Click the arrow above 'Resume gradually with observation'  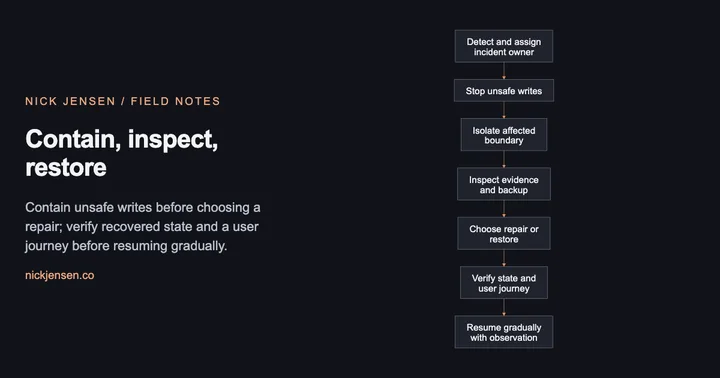pyautogui.click(x=504, y=307)
